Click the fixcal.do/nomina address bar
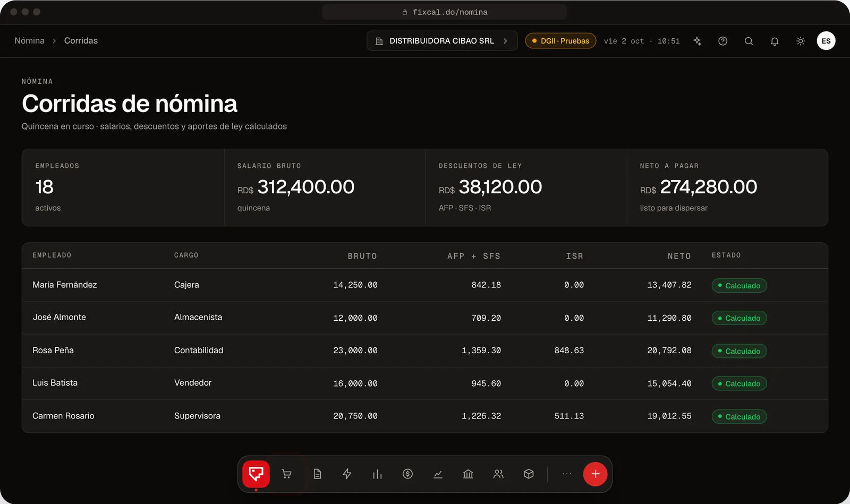The height and width of the screenshot is (504, 850). 445,12
